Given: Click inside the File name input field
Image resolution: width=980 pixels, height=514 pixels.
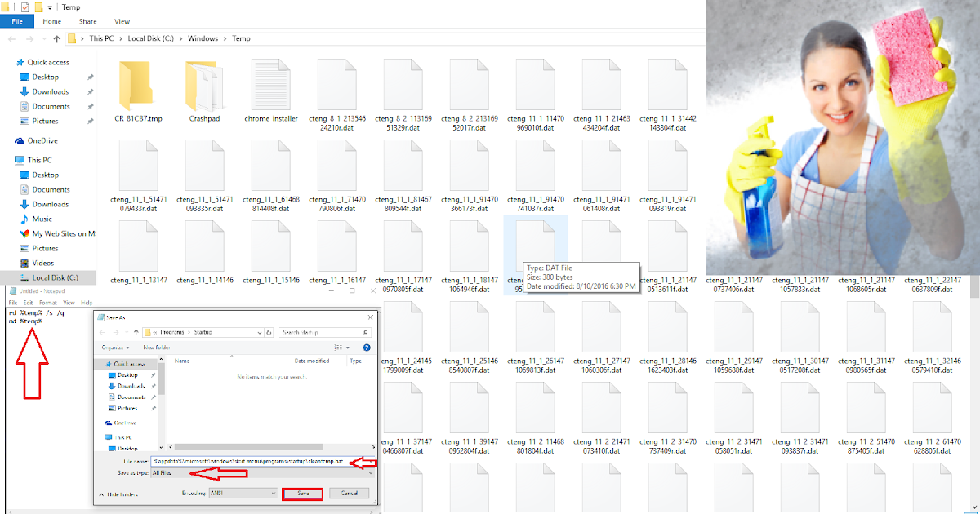Looking at the screenshot, I should click(x=237, y=462).
